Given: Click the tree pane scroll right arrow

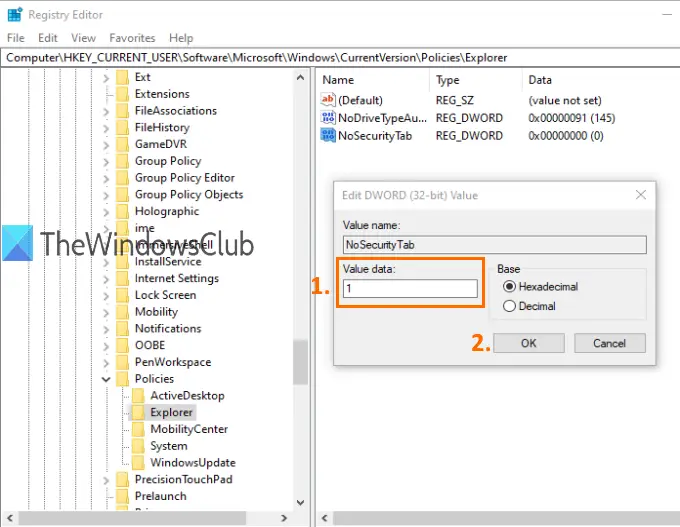Looking at the screenshot, I should (x=284, y=518).
